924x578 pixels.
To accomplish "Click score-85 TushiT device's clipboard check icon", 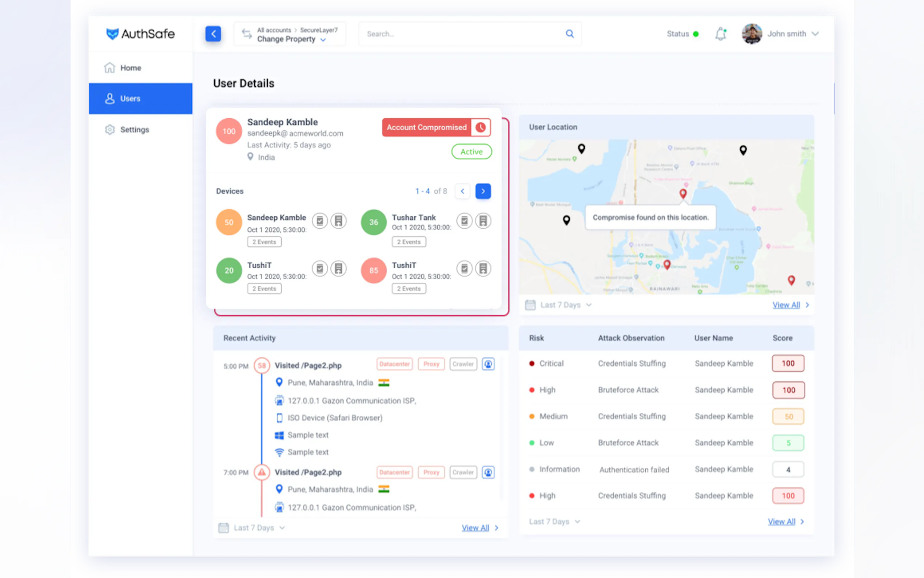I will (465, 269).
